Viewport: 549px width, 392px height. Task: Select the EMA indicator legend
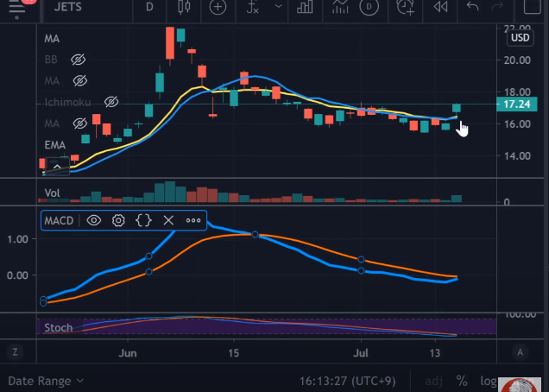tap(55, 145)
